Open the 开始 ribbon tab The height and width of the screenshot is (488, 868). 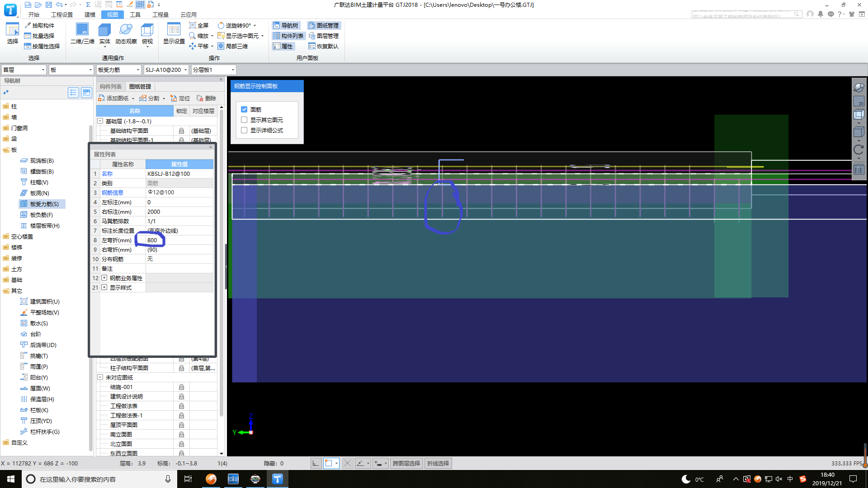(34, 14)
